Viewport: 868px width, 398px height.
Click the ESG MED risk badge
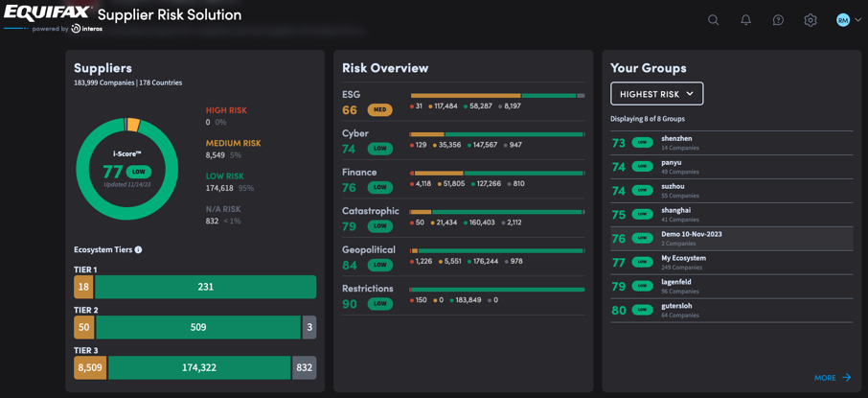point(380,110)
